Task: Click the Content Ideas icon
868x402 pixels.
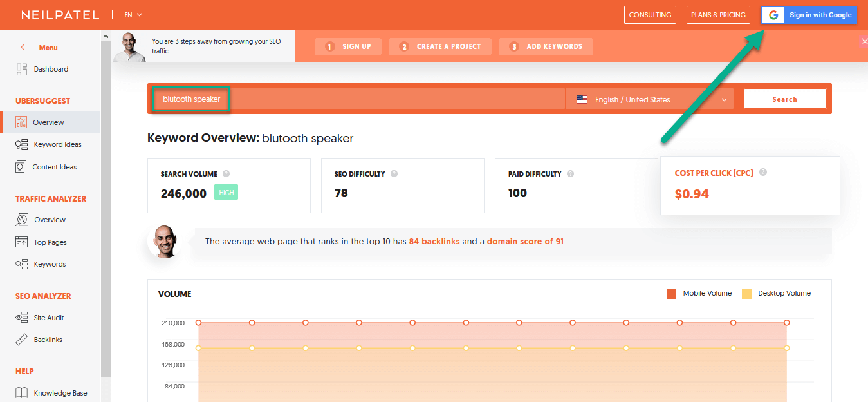Action: tap(21, 167)
